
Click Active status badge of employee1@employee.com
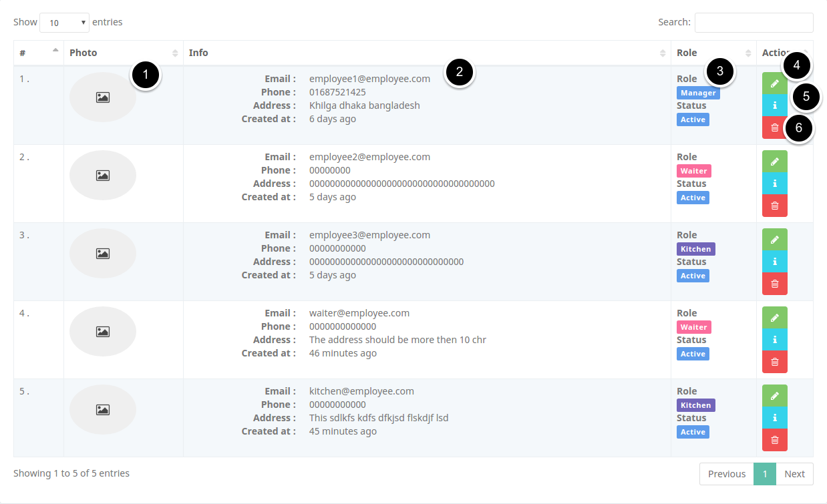pyautogui.click(x=693, y=119)
